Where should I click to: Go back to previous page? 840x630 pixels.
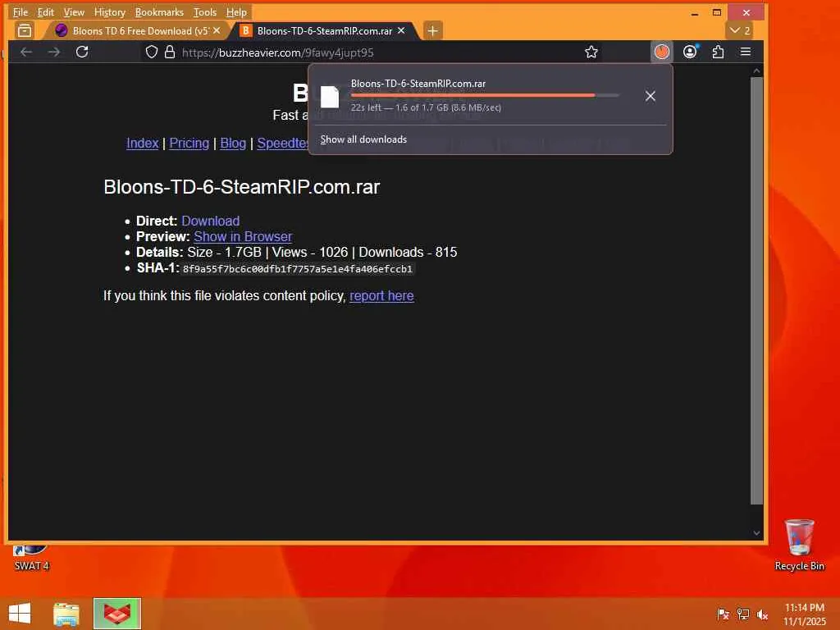pyautogui.click(x=26, y=52)
